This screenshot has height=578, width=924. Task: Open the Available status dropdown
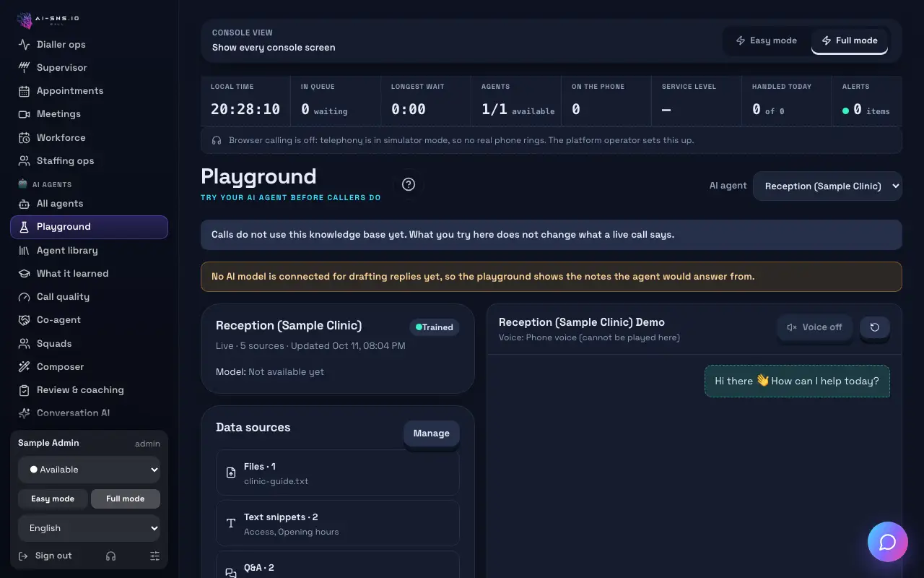click(x=90, y=470)
